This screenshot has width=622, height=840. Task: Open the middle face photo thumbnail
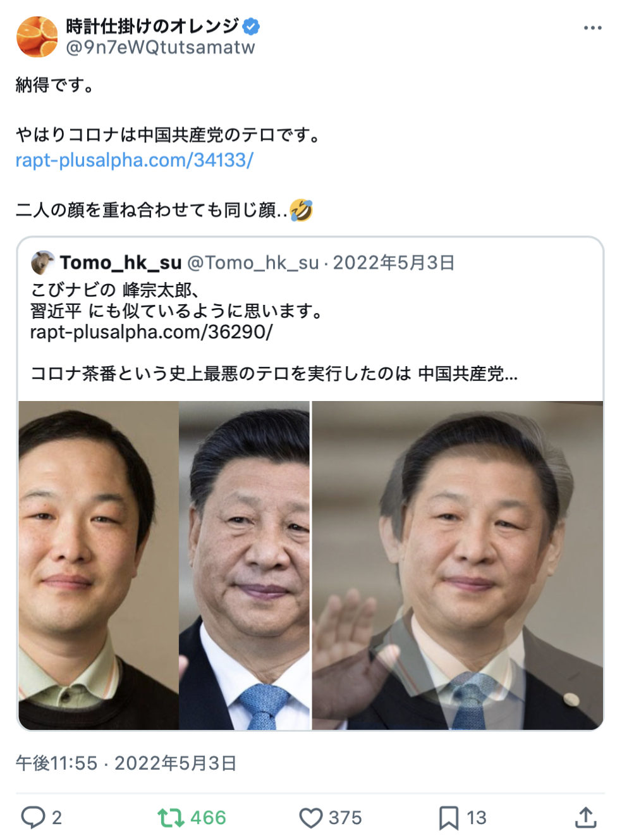click(x=244, y=565)
